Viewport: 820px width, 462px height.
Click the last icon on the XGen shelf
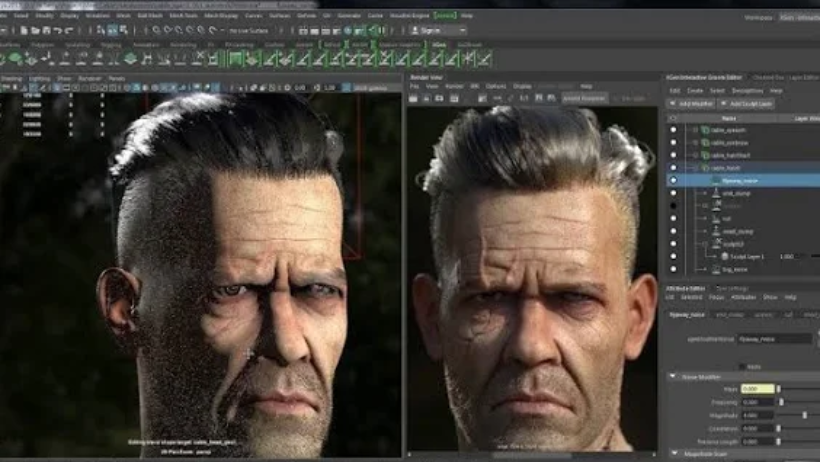[485, 59]
